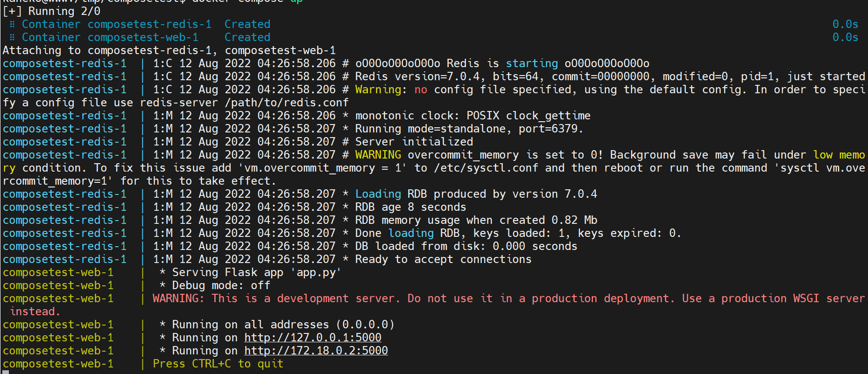
Task: Click '/path/to/redis.conf' text
Action: (287, 102)
